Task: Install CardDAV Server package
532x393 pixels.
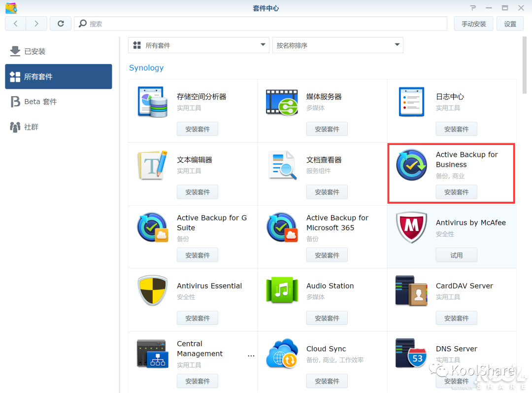Action: tap(456, 318)
